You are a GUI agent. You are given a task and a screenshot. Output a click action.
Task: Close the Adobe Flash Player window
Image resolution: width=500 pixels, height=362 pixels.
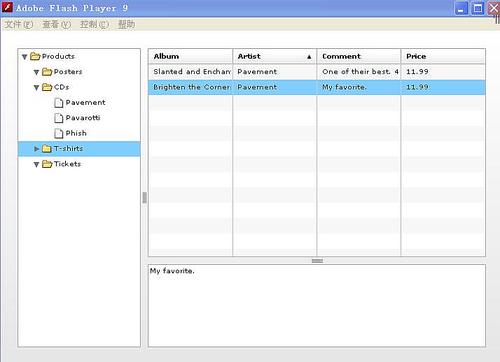point(494,9)
